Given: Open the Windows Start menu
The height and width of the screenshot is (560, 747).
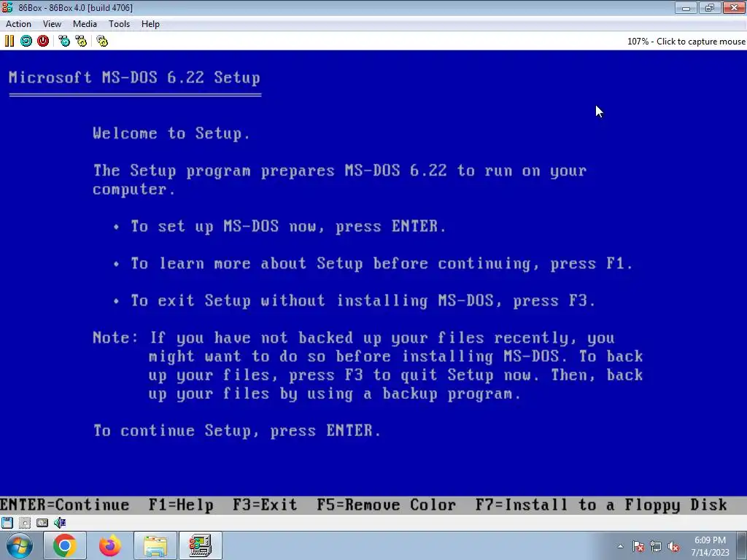Looking at the screenshot, I should tap(19, 545).
